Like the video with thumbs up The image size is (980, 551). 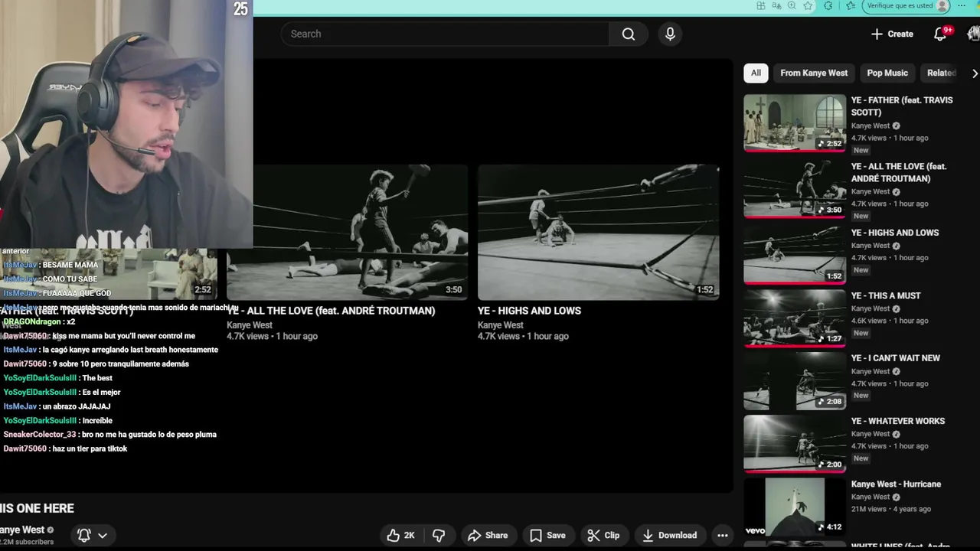click(401, 535)
